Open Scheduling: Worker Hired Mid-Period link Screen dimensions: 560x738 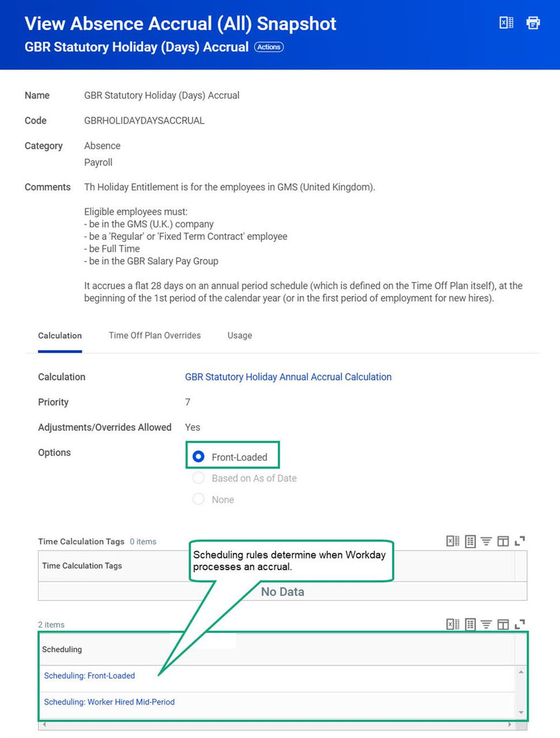coord(109,702)
